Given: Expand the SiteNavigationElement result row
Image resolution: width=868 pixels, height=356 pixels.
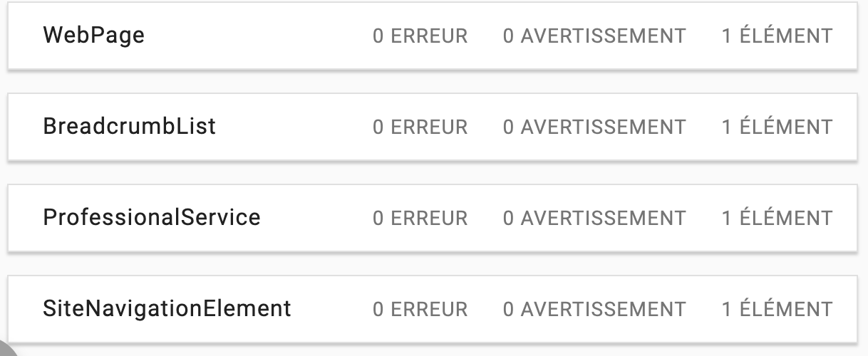Looking at the screenshot, I should pos(328,309).
